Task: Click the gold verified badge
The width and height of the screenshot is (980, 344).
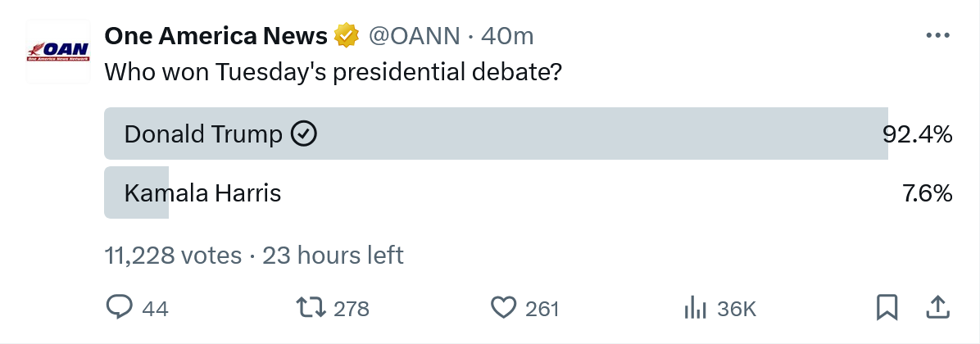Action: tap(347, 36)
